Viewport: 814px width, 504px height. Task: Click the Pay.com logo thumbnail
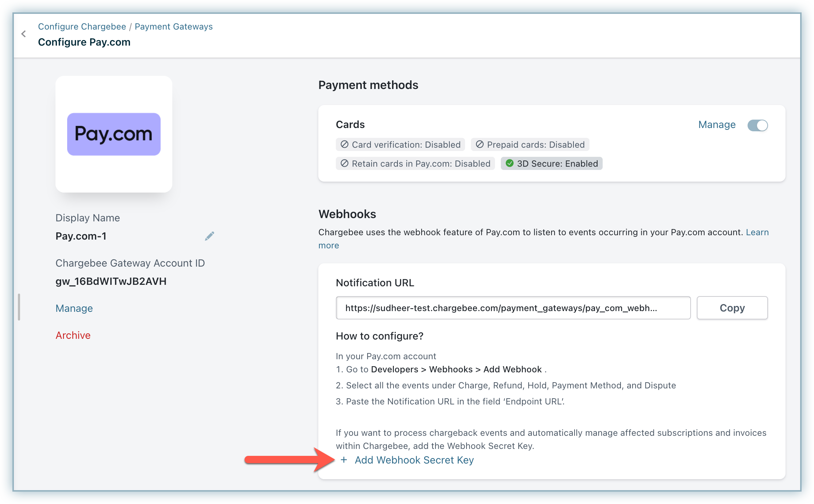114,134
